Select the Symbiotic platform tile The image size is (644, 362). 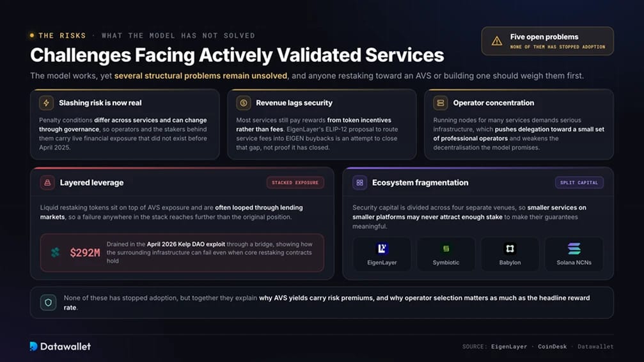coord(446,254)
